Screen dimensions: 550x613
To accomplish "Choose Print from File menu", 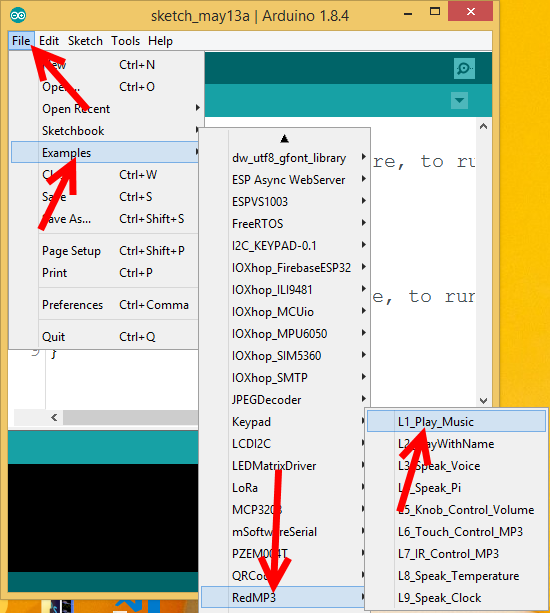I will (x=105, y=272).
